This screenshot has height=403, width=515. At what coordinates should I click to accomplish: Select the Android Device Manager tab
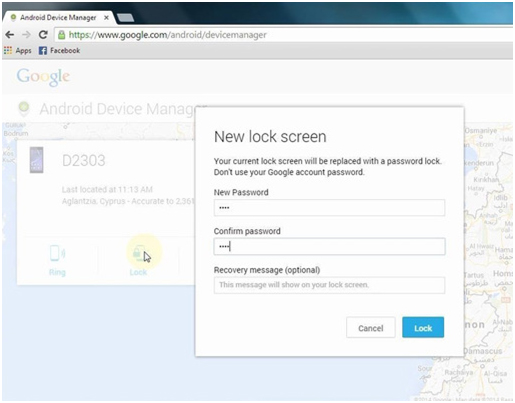coord(58,18)
